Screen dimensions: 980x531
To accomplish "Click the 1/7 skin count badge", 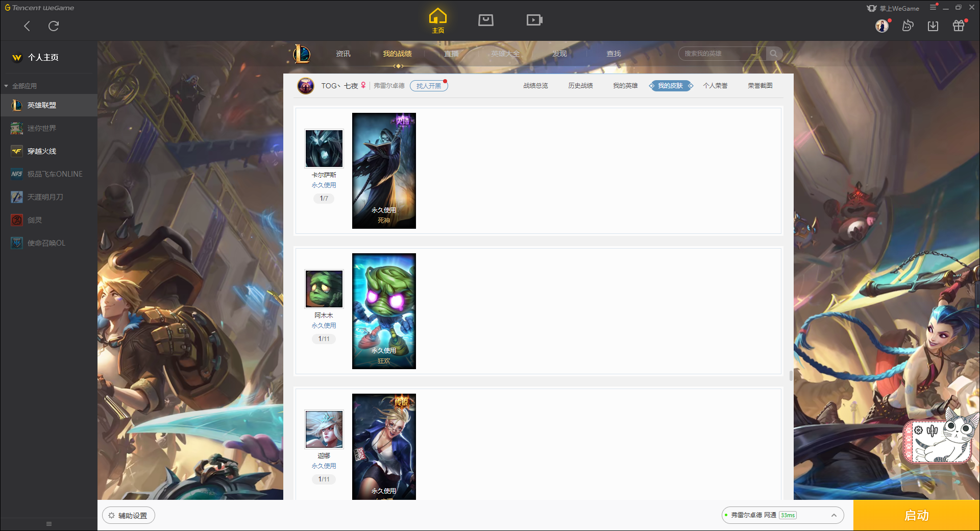I will tap(324, 199).
